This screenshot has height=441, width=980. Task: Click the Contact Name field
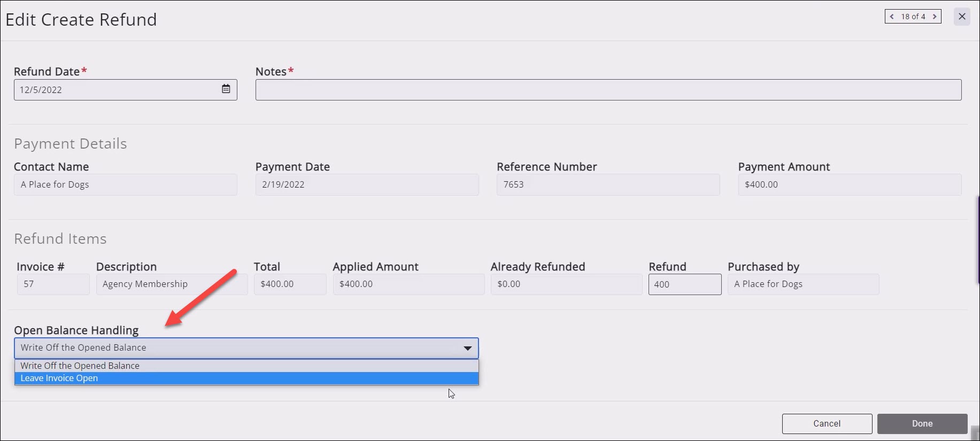click(x=125, y=184)
